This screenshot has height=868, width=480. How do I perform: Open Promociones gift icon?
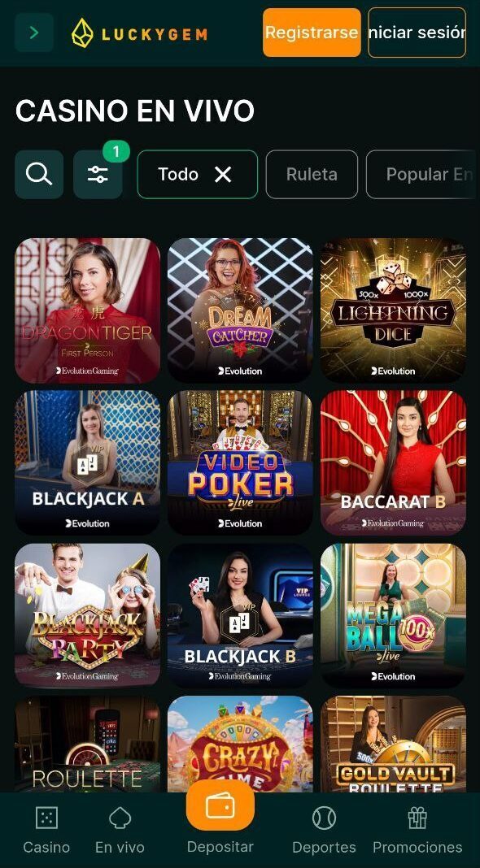[417, 818]
